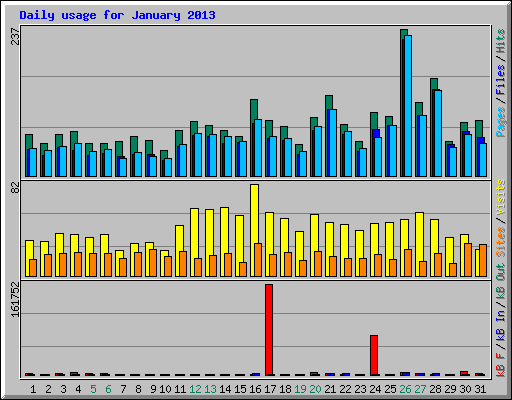Click day 20 label on x-axis

(315, 389)
